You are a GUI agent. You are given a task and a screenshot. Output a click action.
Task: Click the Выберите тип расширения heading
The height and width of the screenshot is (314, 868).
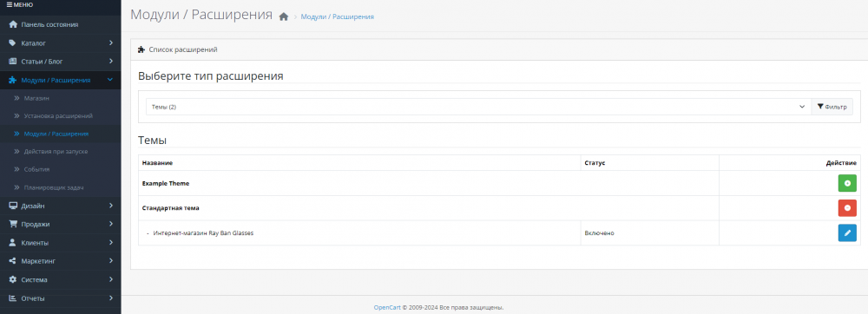tap(210, 76)
